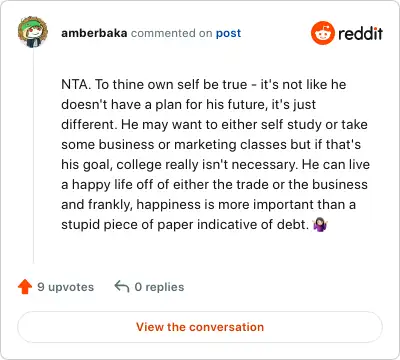The height and width of the screenshot is (360, 400).
Task: Click the words 'stupid piece of paper'
Action: pos(128,225)
